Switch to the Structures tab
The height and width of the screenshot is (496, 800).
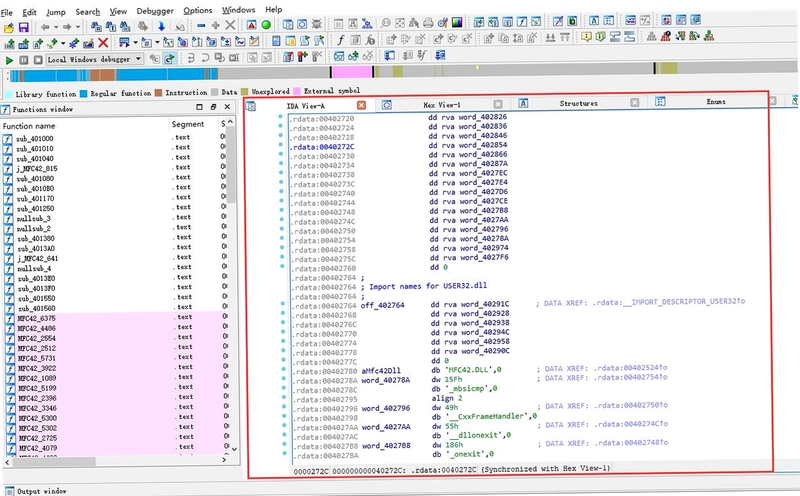tap(578, 103)
